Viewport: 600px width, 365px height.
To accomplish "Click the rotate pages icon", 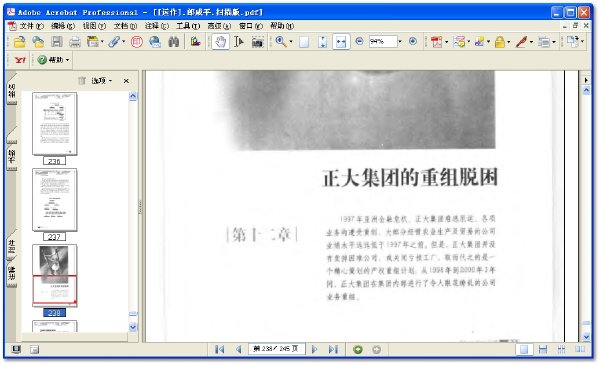I will [x=572, y=41].
